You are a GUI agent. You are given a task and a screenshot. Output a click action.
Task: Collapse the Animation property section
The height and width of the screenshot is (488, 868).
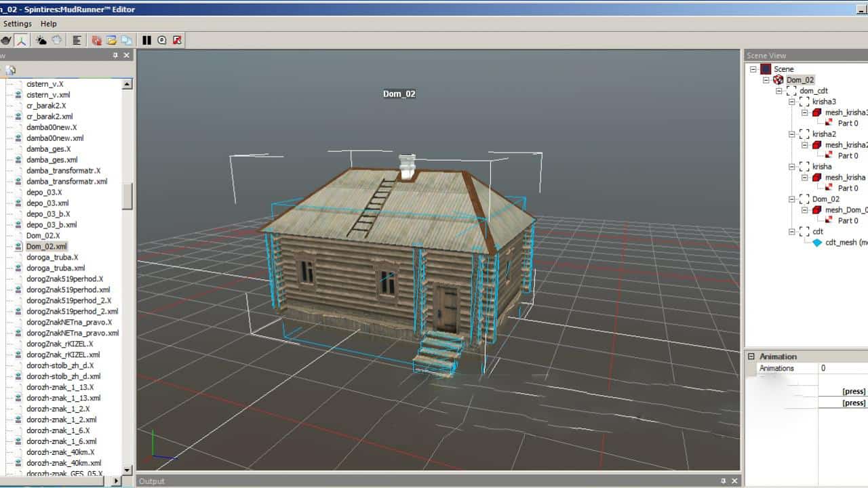point(751,357)
